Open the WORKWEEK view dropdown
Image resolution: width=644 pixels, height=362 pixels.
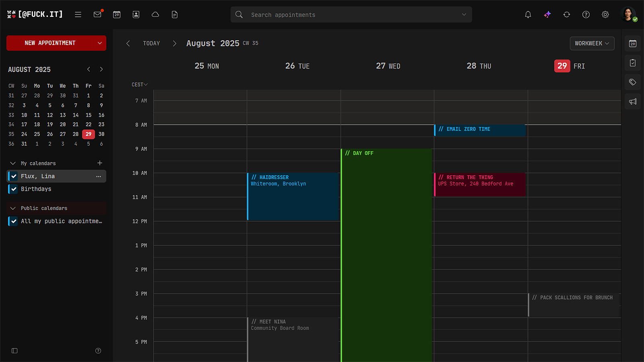[592, 43]
